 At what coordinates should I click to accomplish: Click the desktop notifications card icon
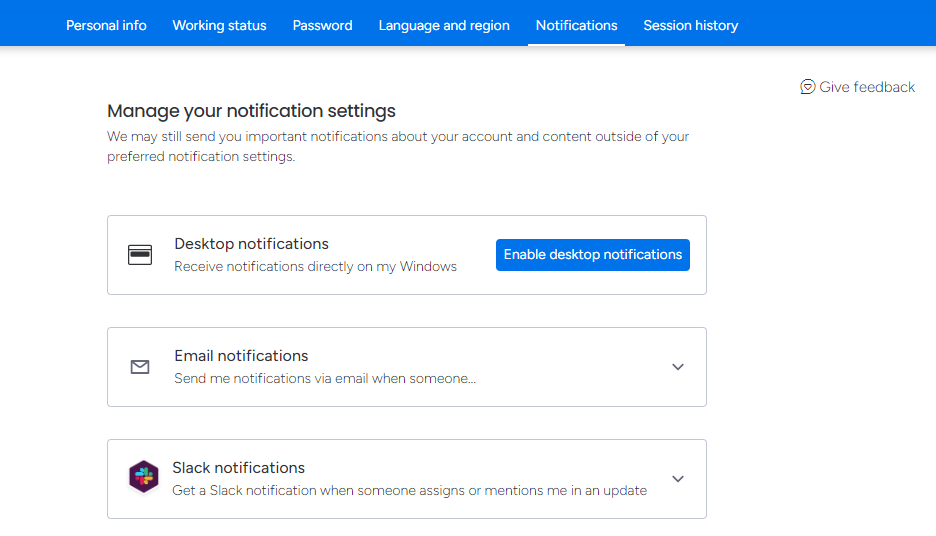click(x=140, y=255)
